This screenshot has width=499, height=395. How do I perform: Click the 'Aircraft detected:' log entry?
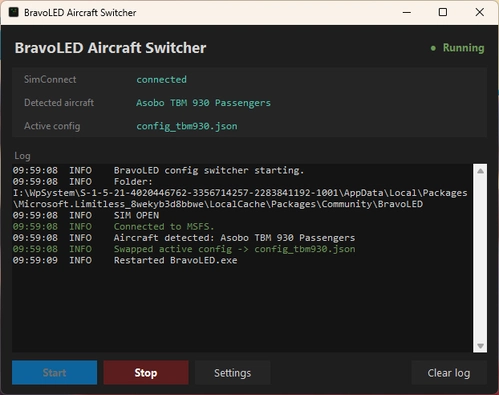pyautogui.click(x=184, y=238)
